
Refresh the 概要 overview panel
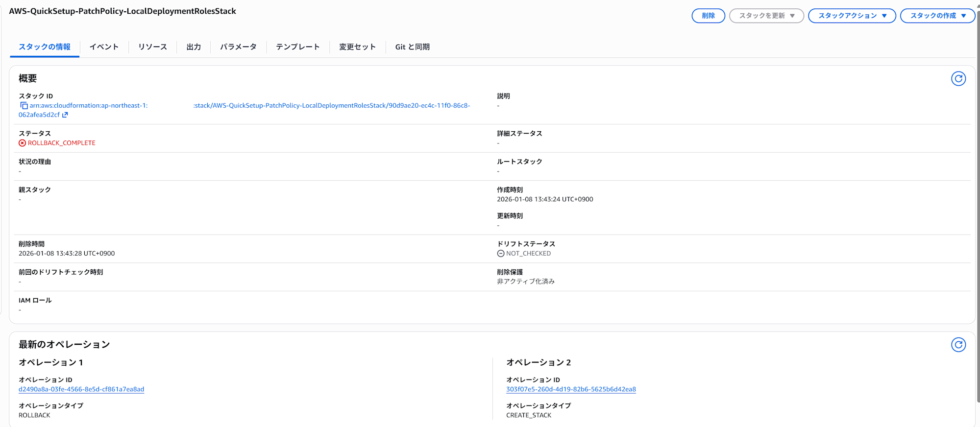click(x=958, y=79)
